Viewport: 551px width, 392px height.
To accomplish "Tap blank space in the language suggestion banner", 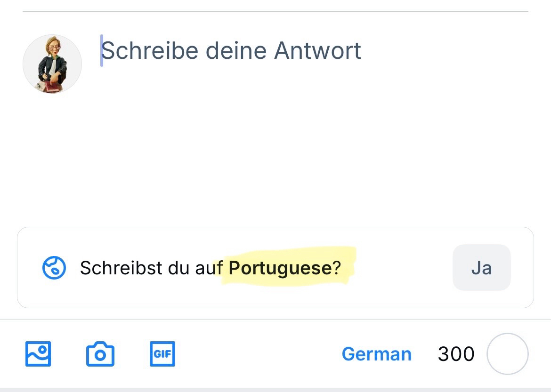I will [x=400, y=268].
